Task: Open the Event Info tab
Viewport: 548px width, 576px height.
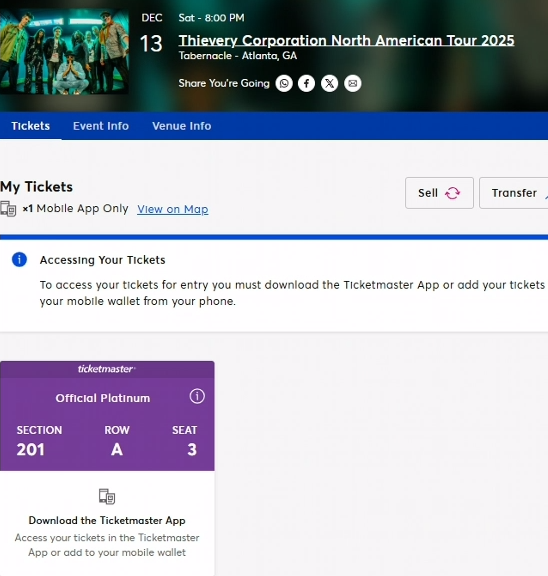Action: 101,126
